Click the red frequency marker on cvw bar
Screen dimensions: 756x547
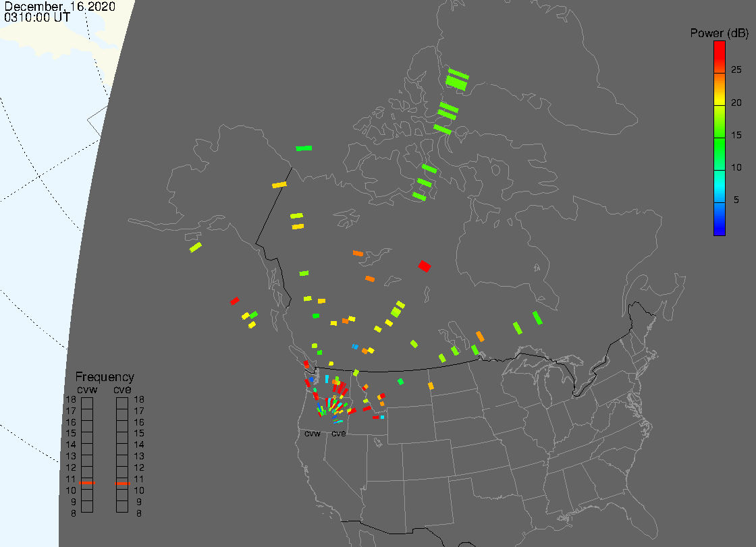[87, 483]
